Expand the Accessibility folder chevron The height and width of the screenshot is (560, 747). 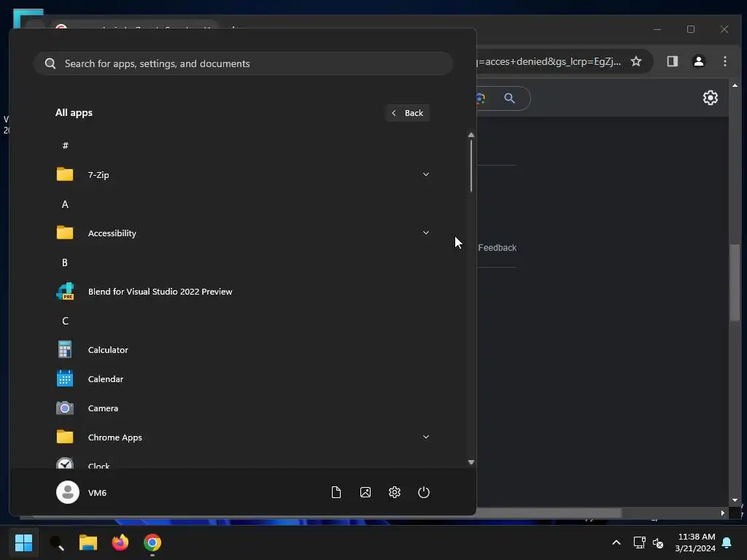pos(426,233)
